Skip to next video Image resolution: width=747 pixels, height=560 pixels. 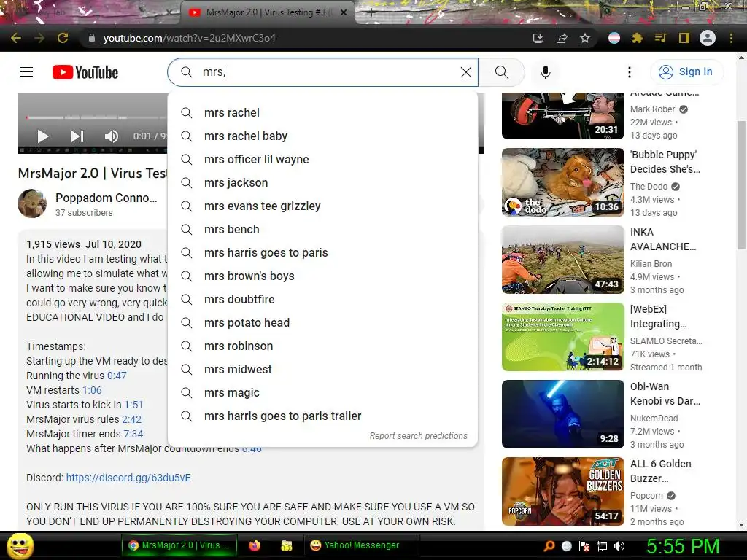tap(77, 136)
